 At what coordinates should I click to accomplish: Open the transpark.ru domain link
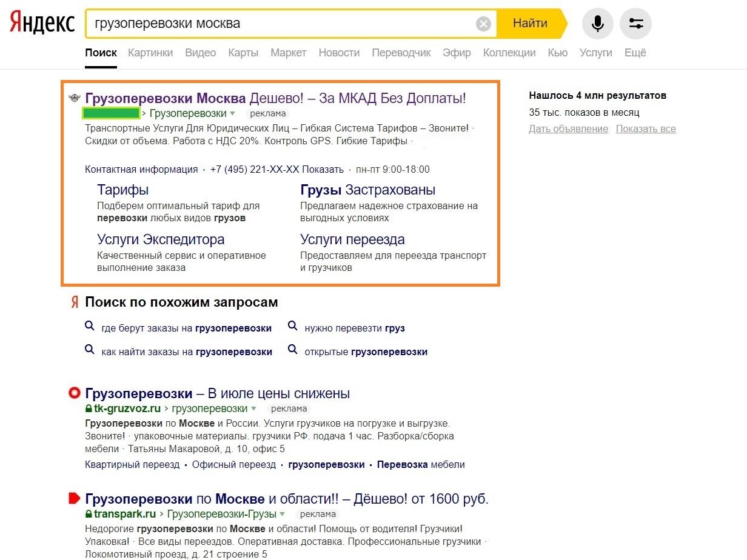tap(125, 514)
